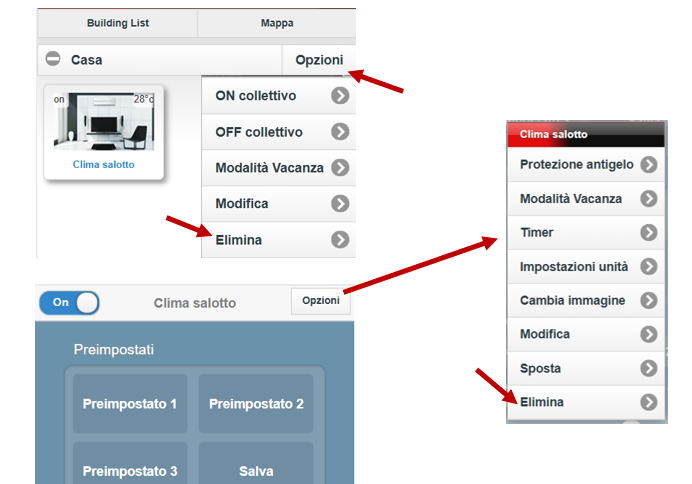Click chevron icon next to Protezione antigelo
This screenshot has height=484, width=692.
649,165
